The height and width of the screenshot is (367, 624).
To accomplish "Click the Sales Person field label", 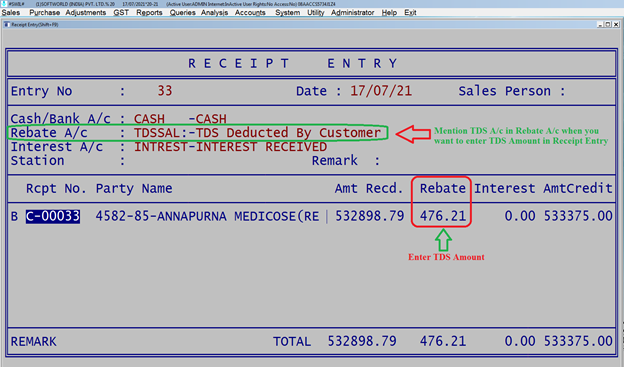I will 512,91.
